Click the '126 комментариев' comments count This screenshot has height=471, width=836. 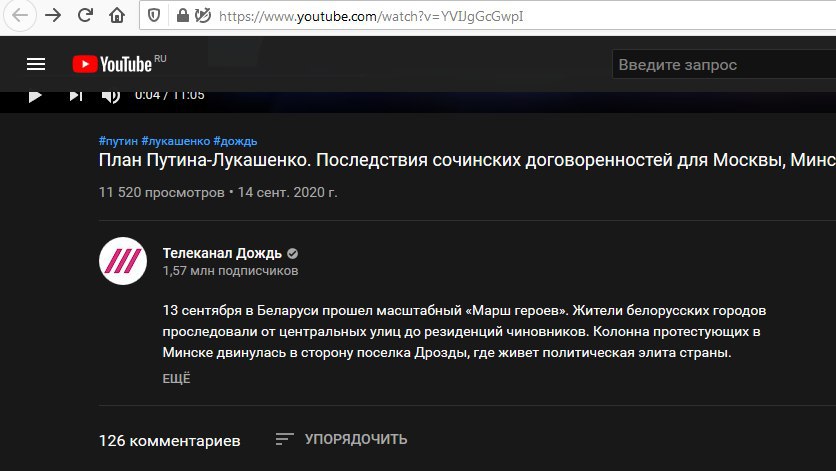pos(170,441)
